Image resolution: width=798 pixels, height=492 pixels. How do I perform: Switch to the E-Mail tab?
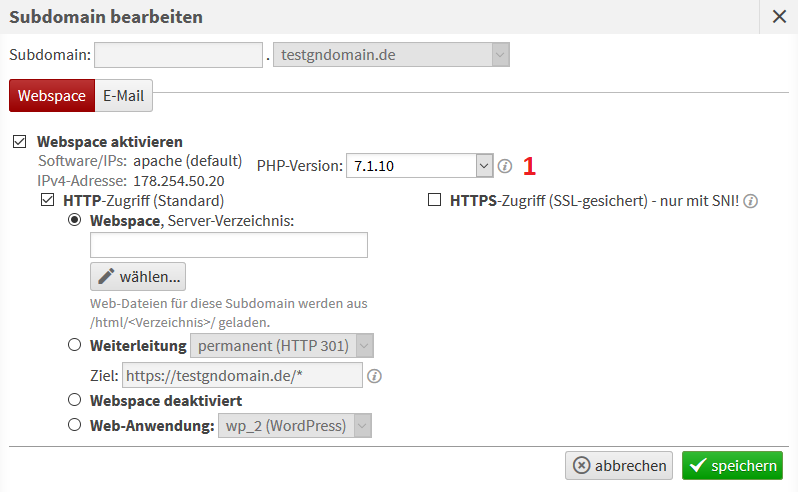click(123, 96)
